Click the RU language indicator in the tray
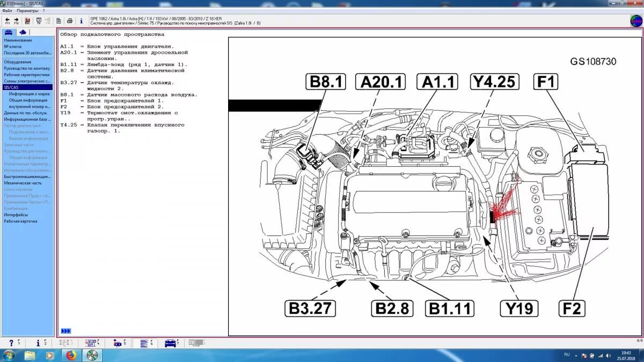The height and width of the screenshot is (362, 644). click(x=567, y=355)
